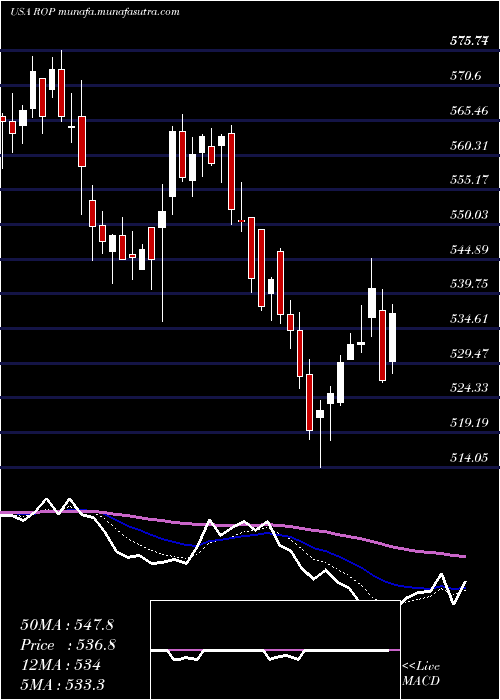Click the last white candlestick on the chart
This screenshot has width=500, height=700.
392,338
